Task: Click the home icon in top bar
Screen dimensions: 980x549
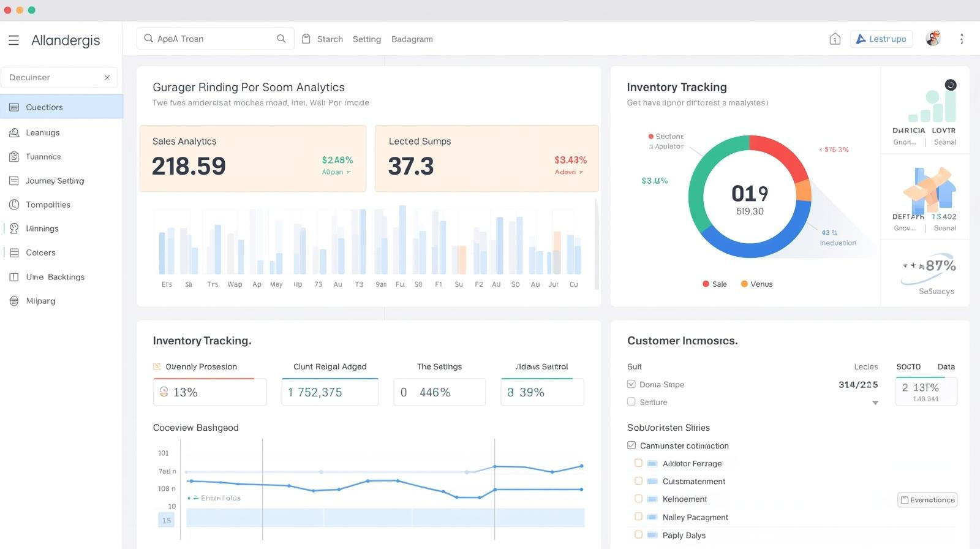Action: click(x=834, y=39)
